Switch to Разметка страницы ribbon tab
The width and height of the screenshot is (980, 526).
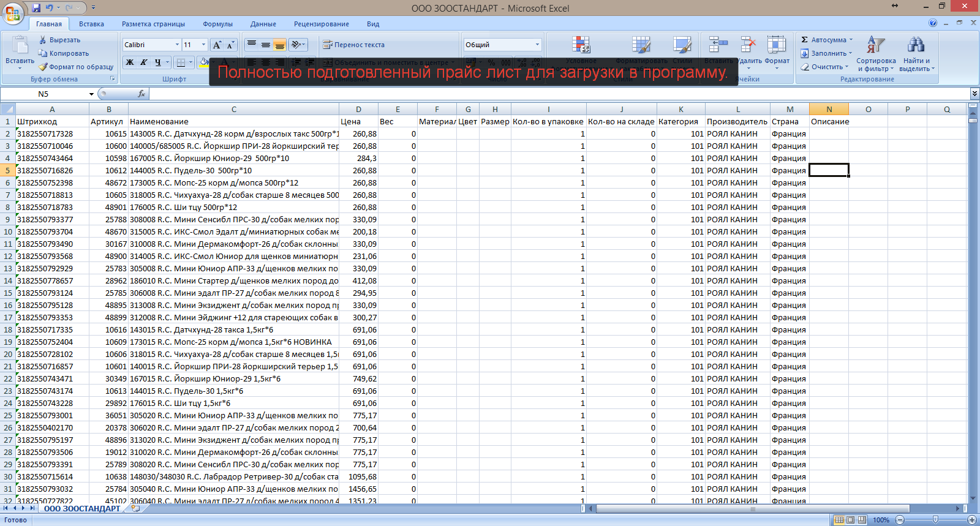click(153, 24)
